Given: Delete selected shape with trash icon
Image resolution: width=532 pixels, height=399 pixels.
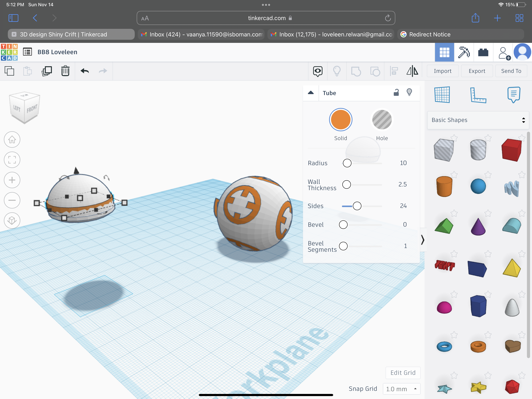Looking at the screenshot, I should [x=65, y=71].
